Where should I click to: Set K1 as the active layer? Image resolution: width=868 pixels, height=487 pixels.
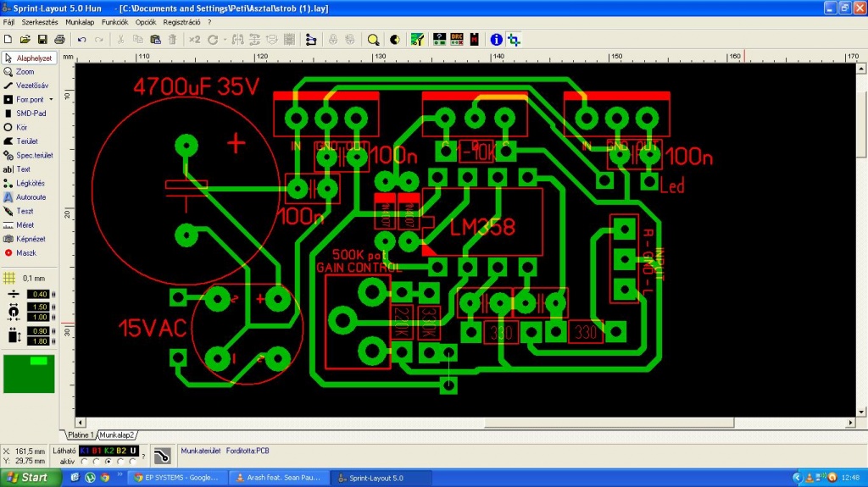pos(85,462)
